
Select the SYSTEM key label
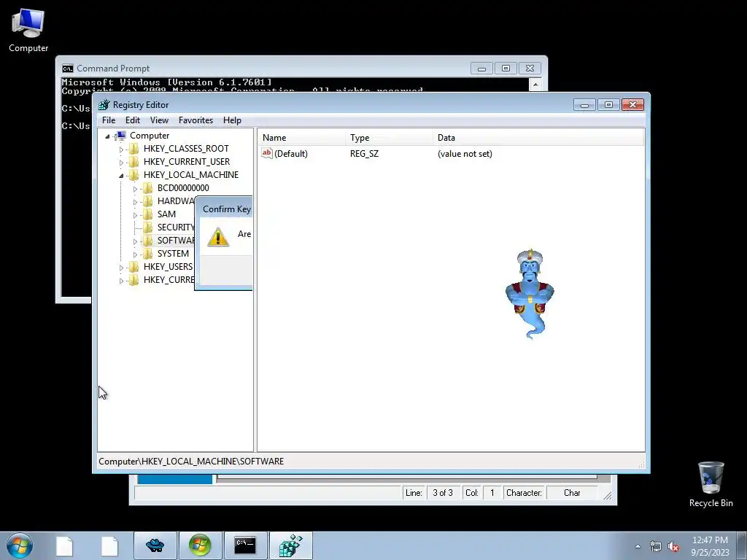click(173, 254)
